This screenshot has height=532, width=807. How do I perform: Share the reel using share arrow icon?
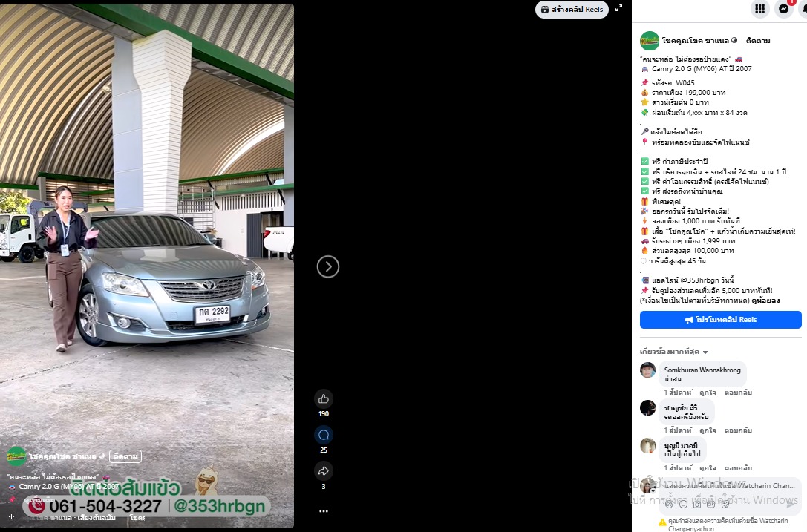coord(323,470)
